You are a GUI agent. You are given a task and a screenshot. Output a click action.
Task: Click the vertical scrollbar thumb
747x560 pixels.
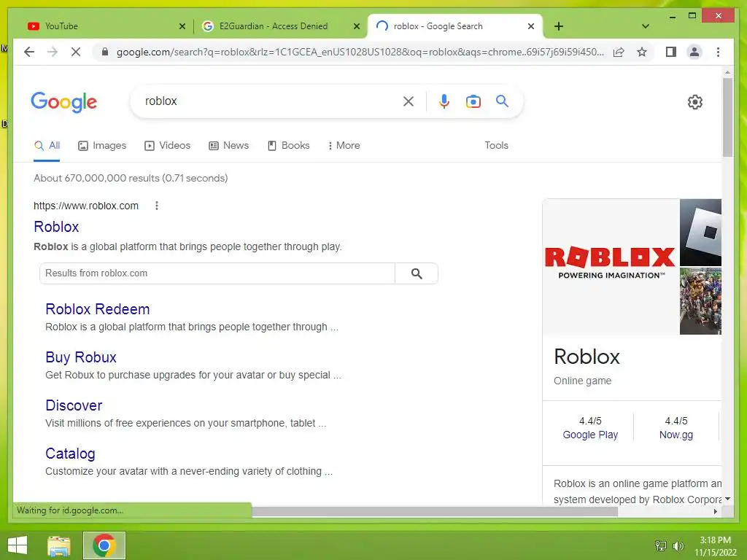pyautogui.click(x=727, y=117)
